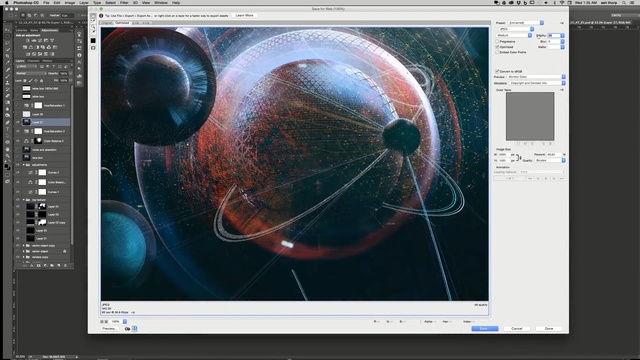Image resolution: width=640 pixels, height=360 pixels.
Task: Open the Preview Monitor Color dropdown
Action: tap(536, 77)
